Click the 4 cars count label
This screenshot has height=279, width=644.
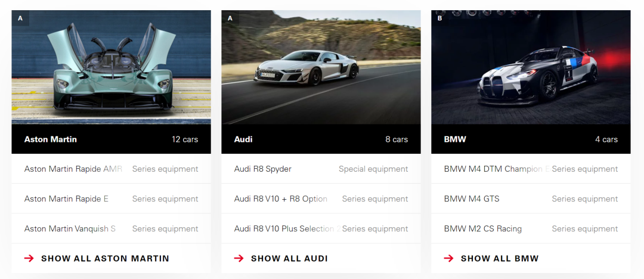(606, 139)
